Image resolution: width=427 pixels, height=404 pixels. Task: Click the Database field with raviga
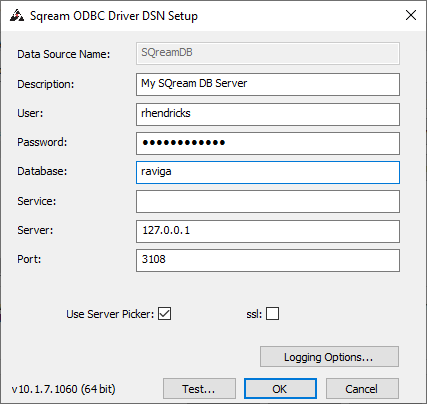coord(268,172)
